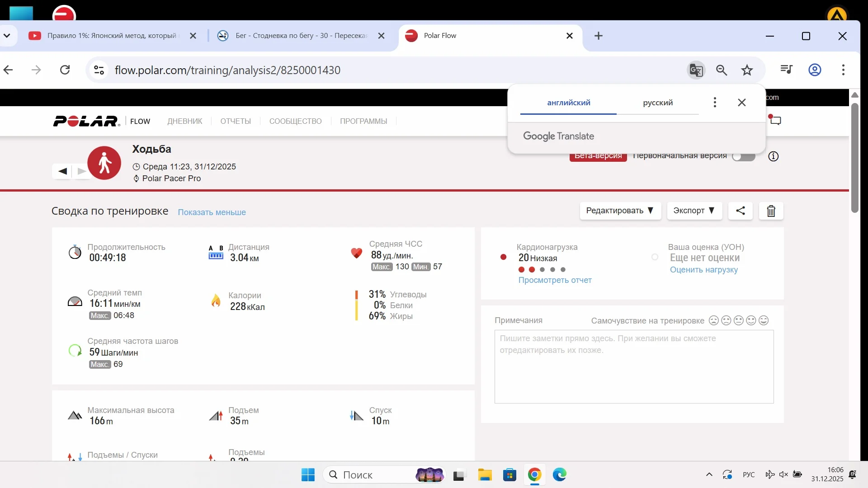Switch translation to русский tab

[657, 103]
